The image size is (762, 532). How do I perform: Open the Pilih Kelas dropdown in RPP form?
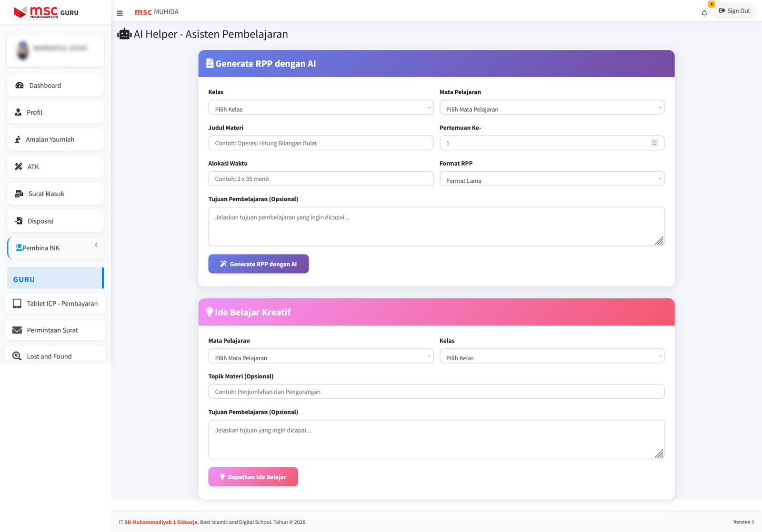321,108
